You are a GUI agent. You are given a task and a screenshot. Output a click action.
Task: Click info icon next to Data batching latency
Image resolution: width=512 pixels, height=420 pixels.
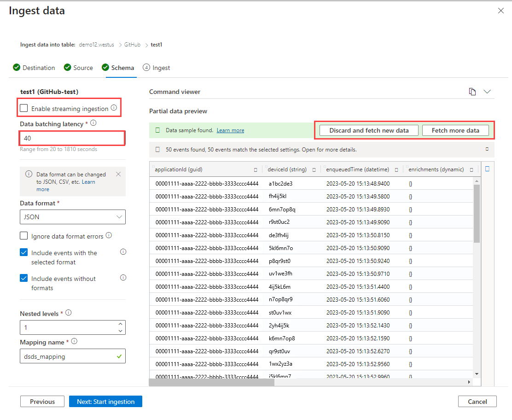(93, 123)
